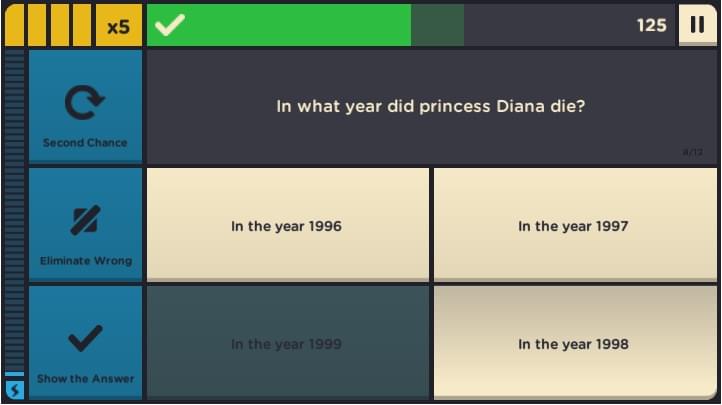Click the Second Chance label text

tap(85, 143)
